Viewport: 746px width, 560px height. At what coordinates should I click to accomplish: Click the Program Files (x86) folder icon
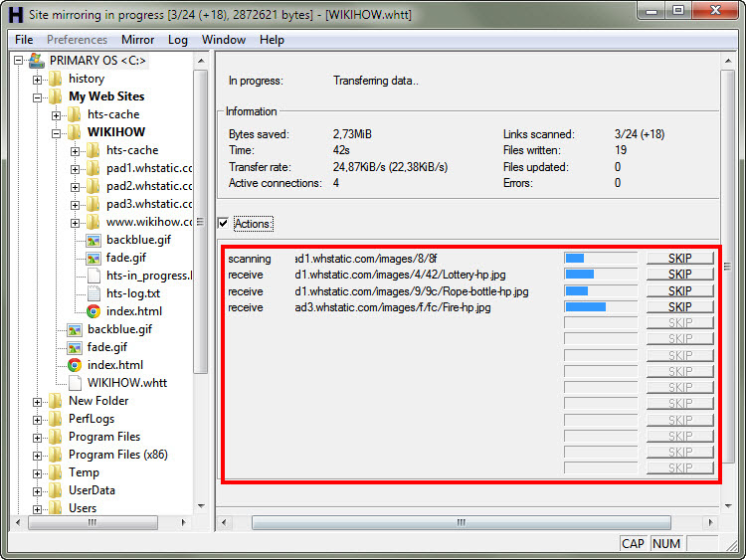[56, 455]
